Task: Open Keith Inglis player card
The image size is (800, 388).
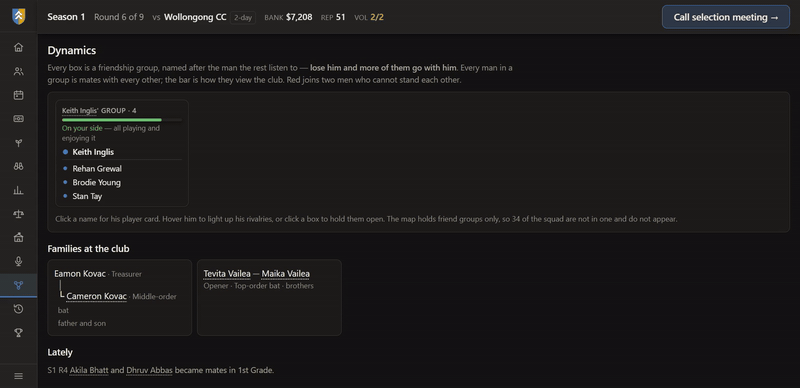Action: pos(93,152)
